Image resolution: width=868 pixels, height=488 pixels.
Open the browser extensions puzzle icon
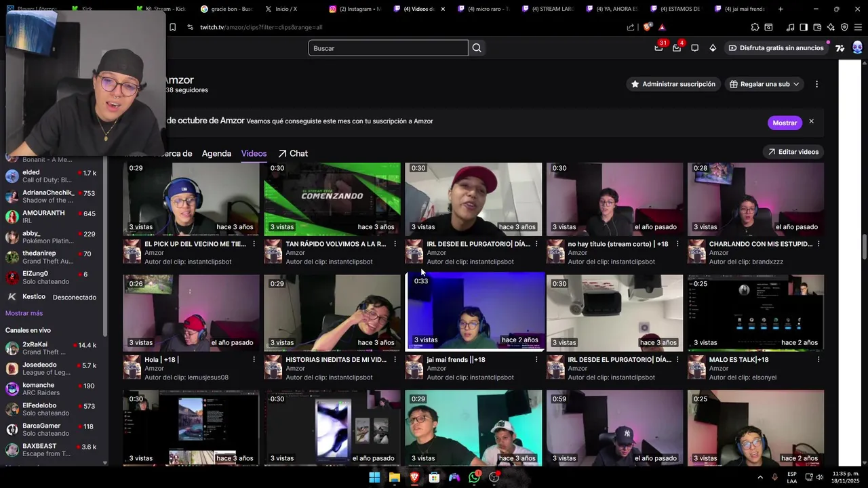point(755,27)
